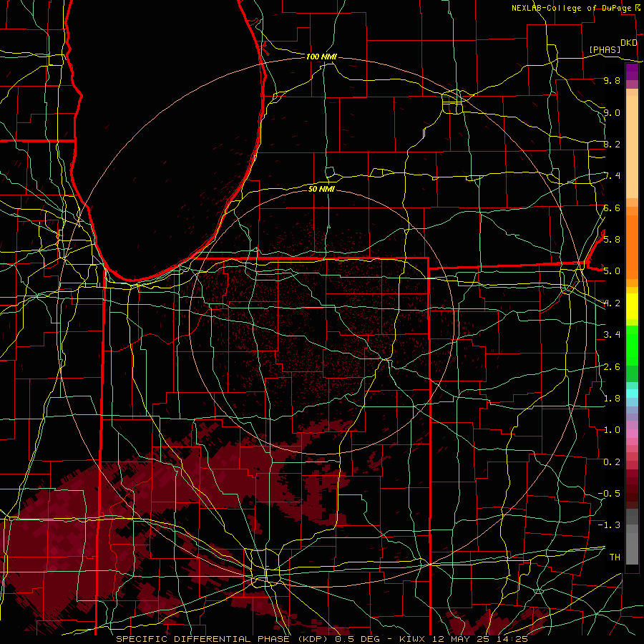Click the 100 NMI range ring label

(x=321, y=57)
